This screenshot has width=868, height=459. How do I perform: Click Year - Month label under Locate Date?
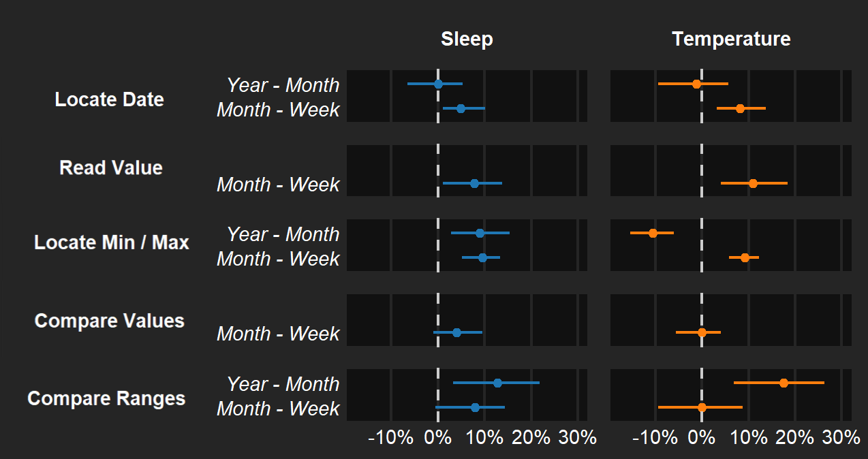(x=283, y=85)
